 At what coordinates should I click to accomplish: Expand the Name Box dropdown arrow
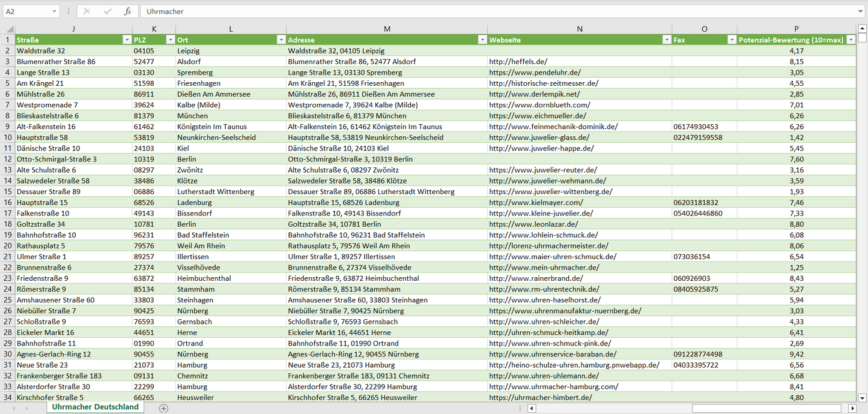[54, 11]
